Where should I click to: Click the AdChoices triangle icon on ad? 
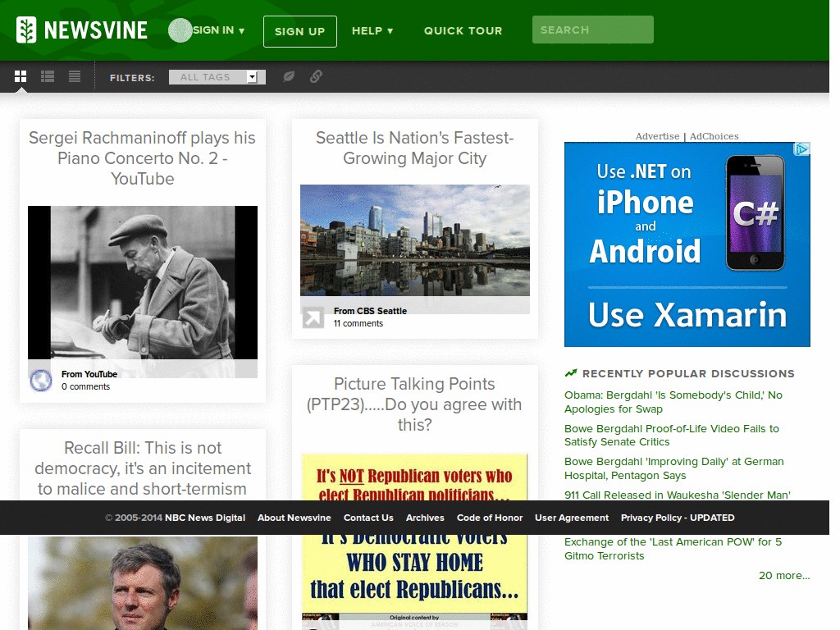tap(802, 149)
